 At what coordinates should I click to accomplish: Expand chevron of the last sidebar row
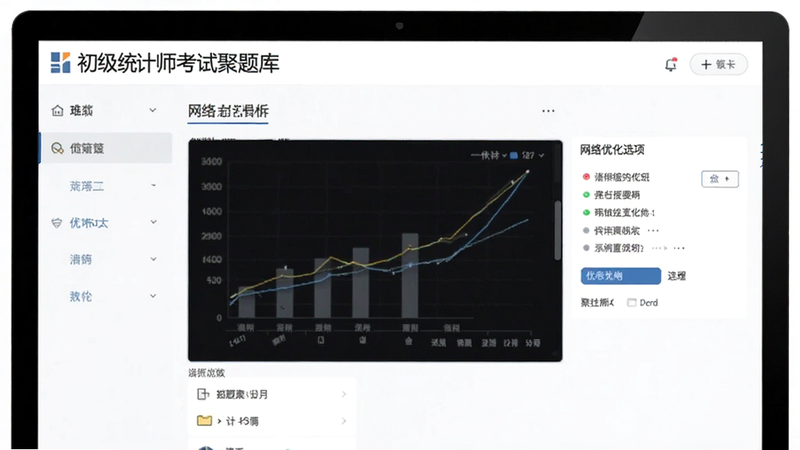click(153, 296)
